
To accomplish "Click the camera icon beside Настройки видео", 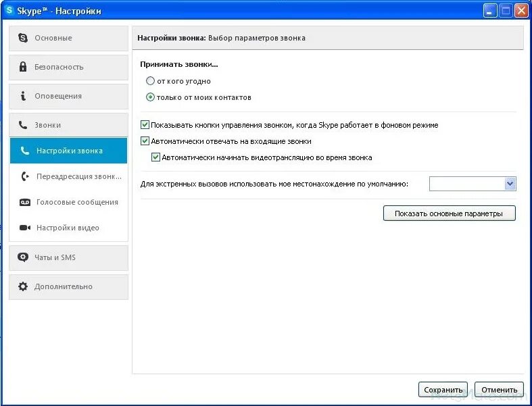I will click(25, 228).
